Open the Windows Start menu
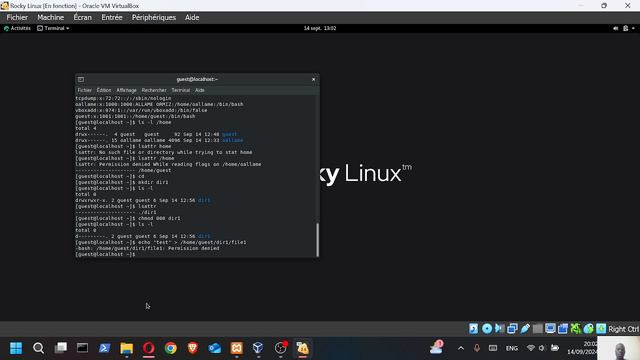Image resolution: width=640 pixels, height=360 pixels. point(16,348)
